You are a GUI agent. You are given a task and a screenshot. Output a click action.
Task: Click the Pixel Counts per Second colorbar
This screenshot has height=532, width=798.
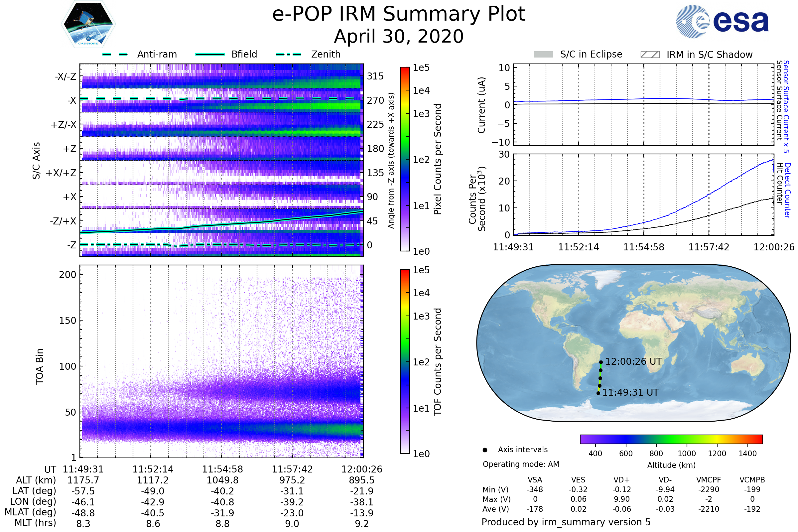click(x=405, y=159)
